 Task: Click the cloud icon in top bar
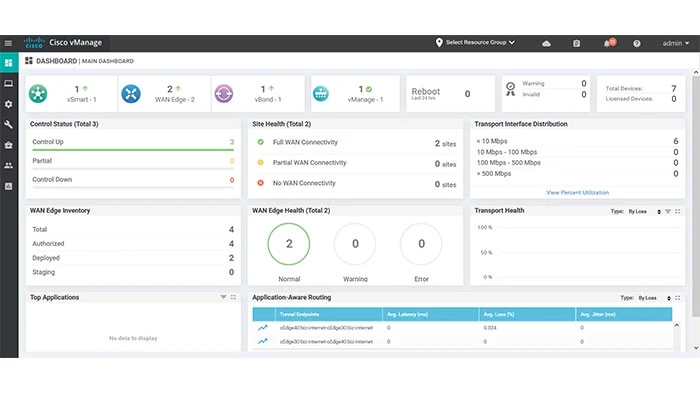click(x=546, y=43)
